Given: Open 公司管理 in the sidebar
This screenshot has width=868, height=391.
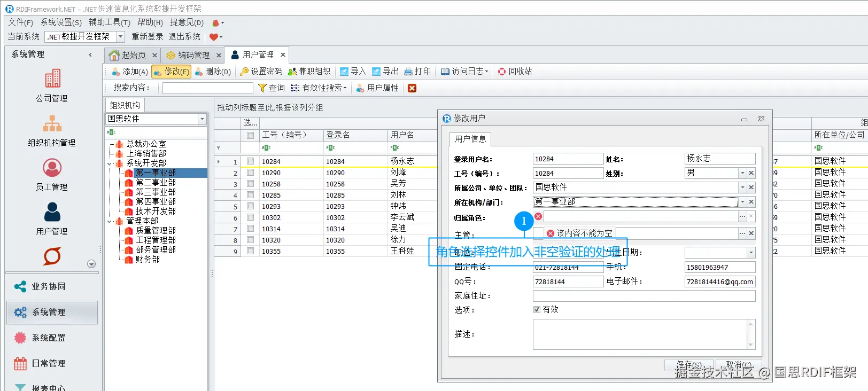Looking at the screenshot, I should pyautogui.click(x=52, y=85).
